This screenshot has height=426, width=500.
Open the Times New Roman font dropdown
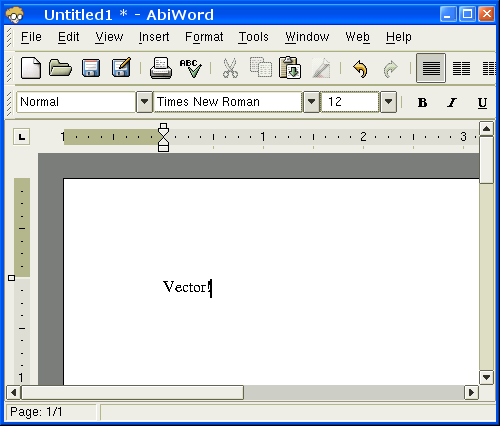click(x=311, y=101)
